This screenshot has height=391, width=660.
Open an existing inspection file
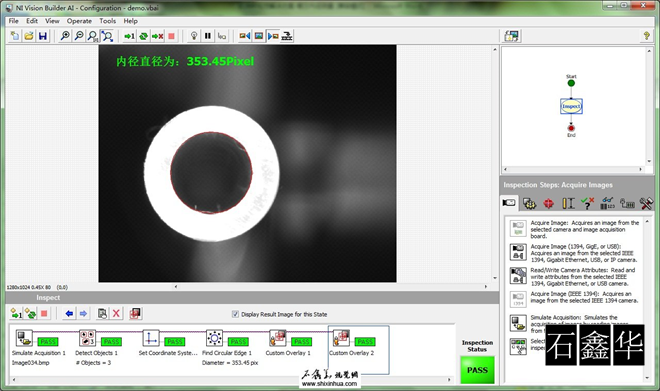tap(29, 36)
